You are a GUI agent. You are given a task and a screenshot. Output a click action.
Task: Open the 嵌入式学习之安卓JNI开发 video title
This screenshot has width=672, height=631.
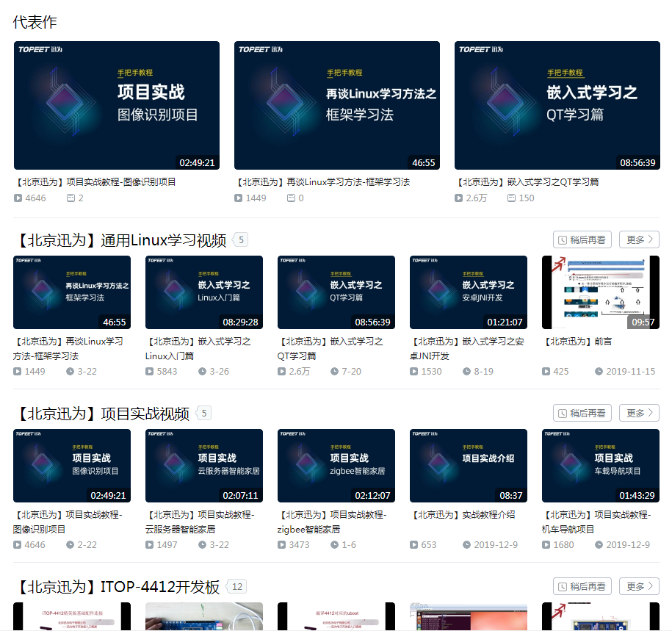click(466, 348)
